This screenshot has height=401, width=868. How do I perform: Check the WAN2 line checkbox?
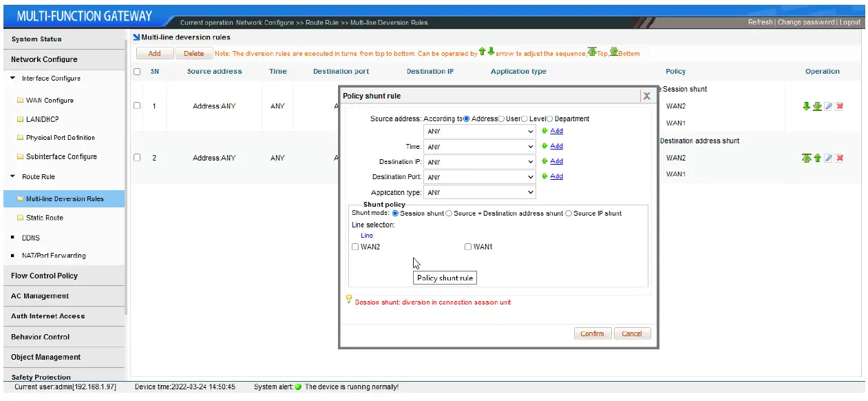[x=355, y=247]
